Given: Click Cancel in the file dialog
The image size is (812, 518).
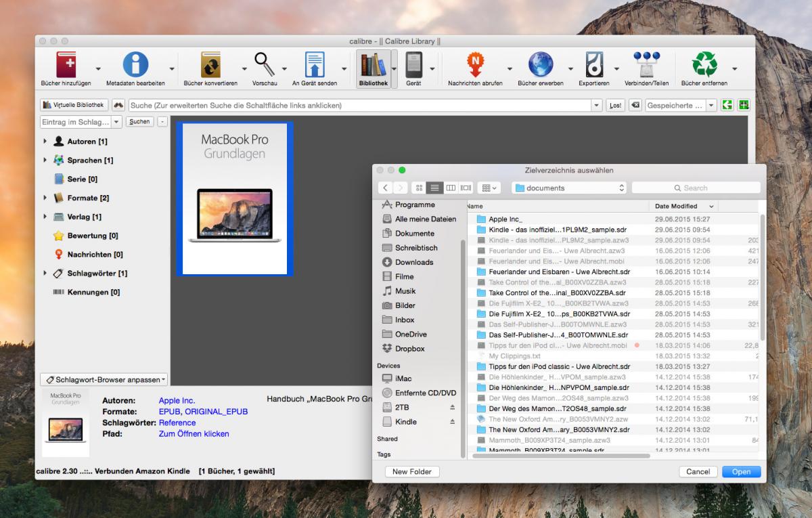Looking at the screenshot, I should [698, 472].
